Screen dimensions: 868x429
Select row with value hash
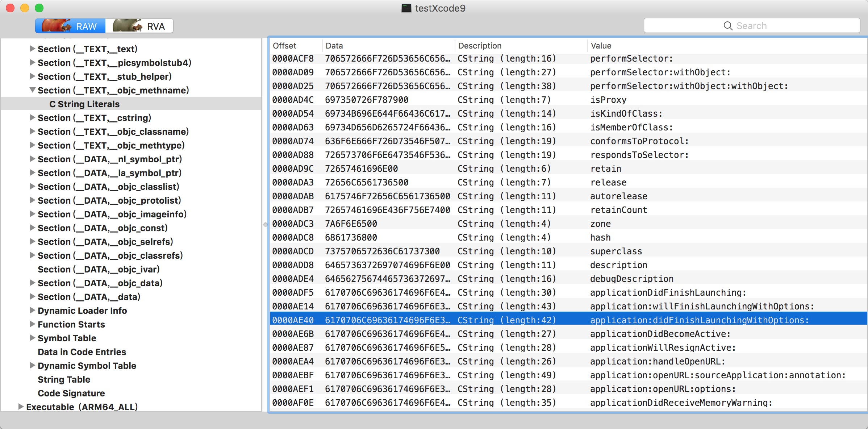coord(568,237)
